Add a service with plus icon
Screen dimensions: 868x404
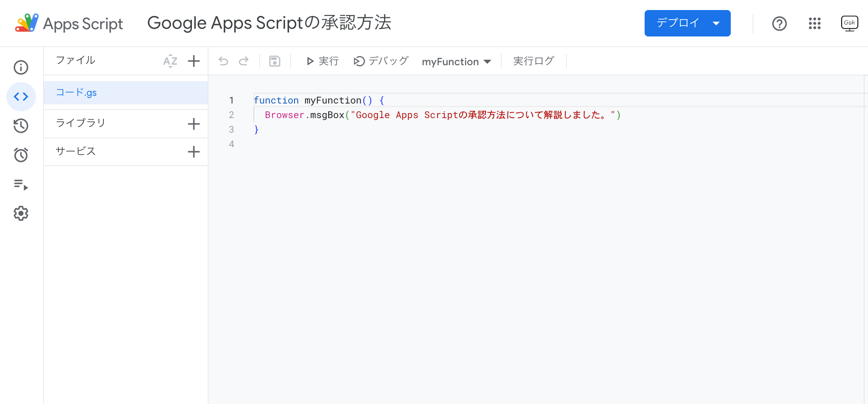194,152
